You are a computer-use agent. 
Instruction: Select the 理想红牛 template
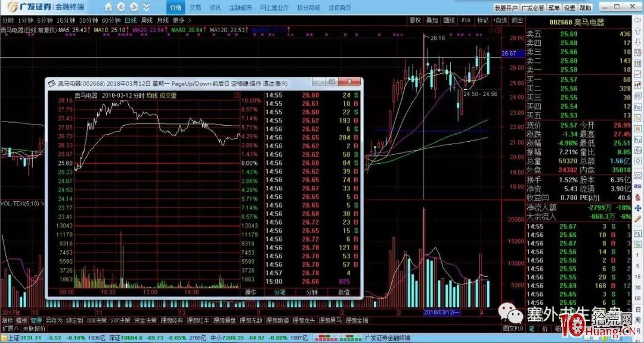[x=199, y=320]
